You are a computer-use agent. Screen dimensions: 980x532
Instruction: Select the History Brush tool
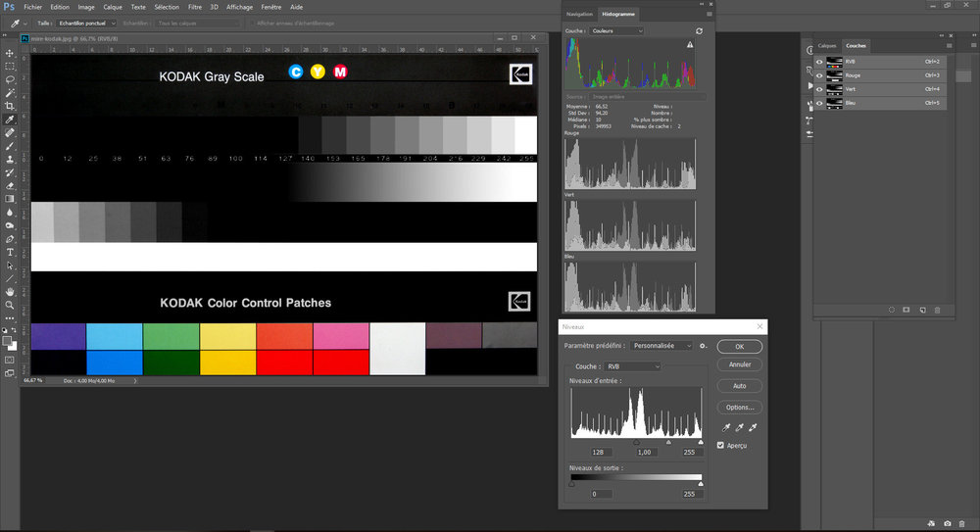pos(10,171)
